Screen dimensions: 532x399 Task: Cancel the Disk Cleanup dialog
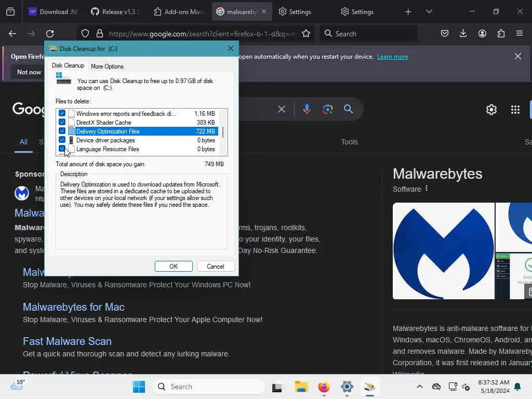[x=216, y=267]
